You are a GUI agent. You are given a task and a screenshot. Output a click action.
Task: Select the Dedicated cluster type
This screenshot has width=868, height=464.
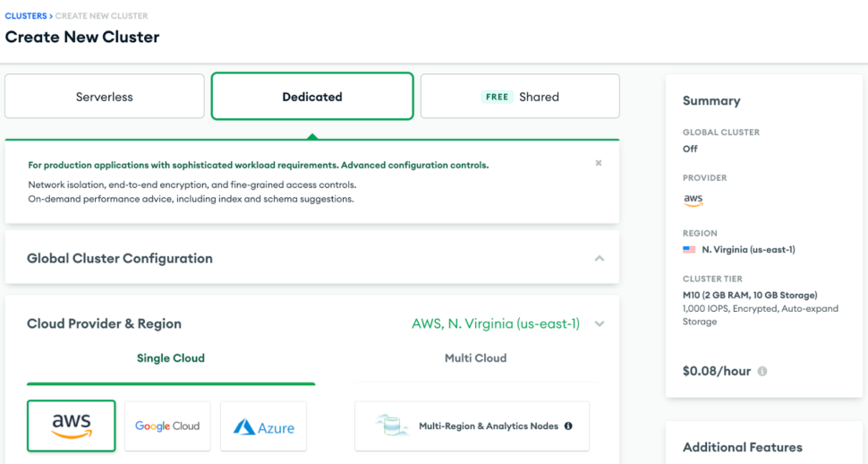pyautogui.click(x=312, y=97)
